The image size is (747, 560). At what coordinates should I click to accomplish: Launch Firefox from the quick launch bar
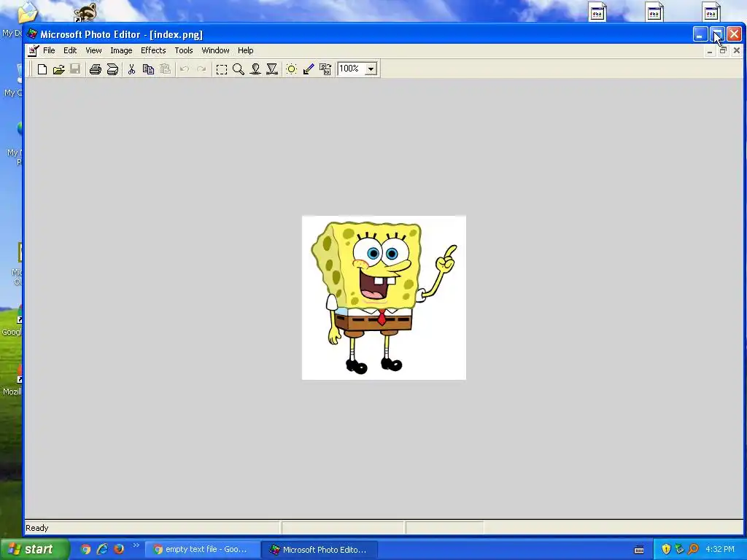click(119, 549)
